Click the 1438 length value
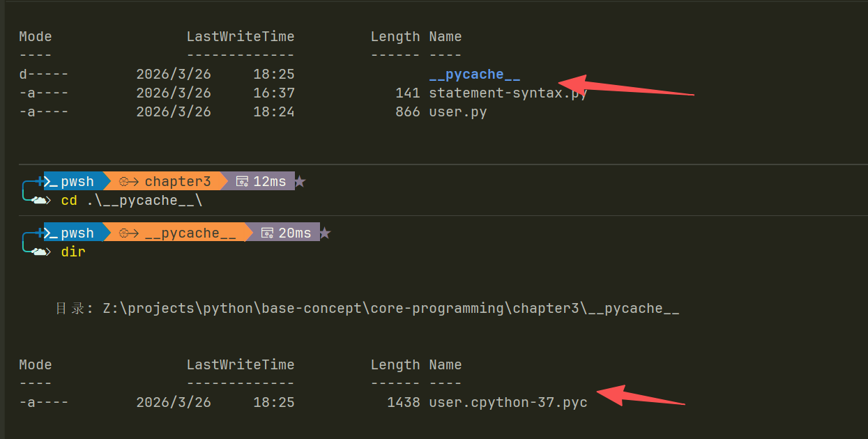868x439 pixels. 403,402
